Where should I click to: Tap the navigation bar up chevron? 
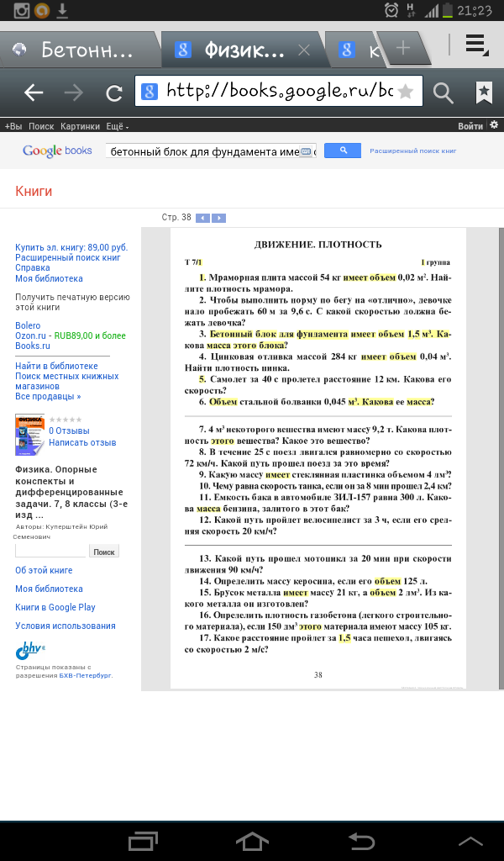[470, 841]
